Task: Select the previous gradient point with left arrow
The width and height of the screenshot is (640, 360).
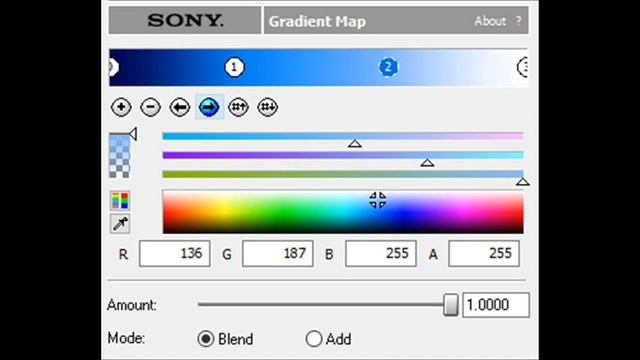Action: (x=180, y=107)
